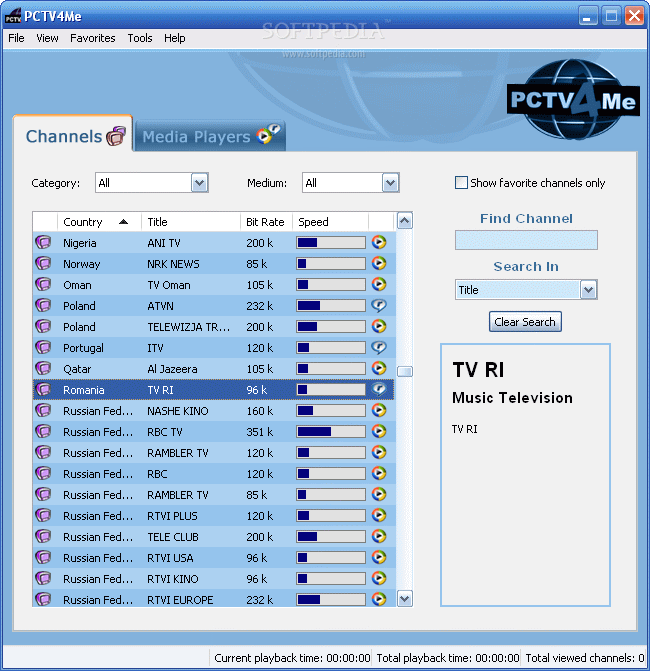650x671 pixels.
Task: Click the Real Player icon in the TV RI row
Action: 379,389
